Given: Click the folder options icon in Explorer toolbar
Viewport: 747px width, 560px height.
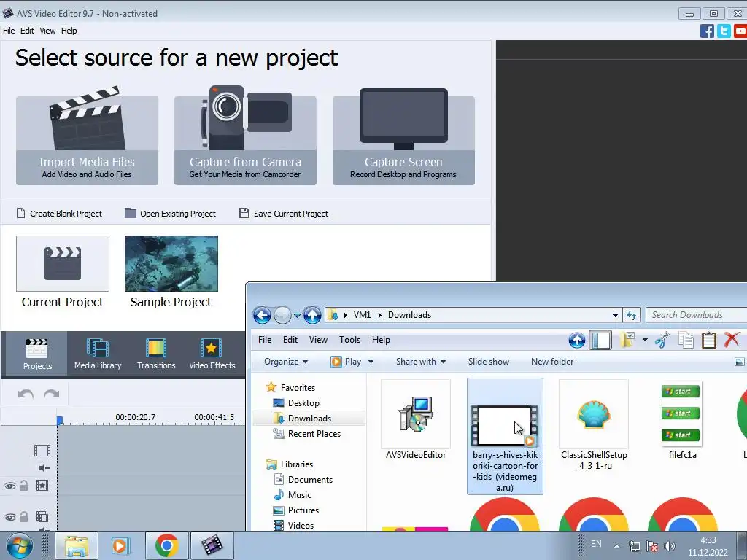Looking at the screenshot, I should click(627, 340).
